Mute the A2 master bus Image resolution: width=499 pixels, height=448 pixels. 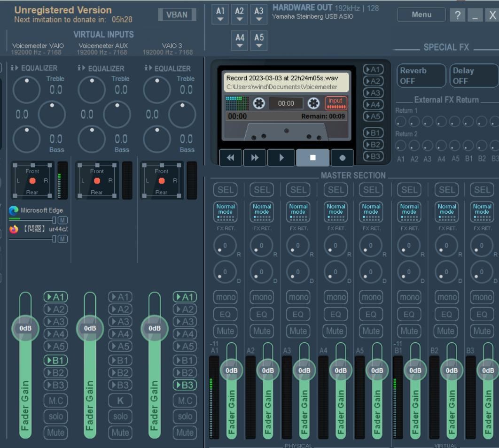pyautogui.click(x=262, y=331)
